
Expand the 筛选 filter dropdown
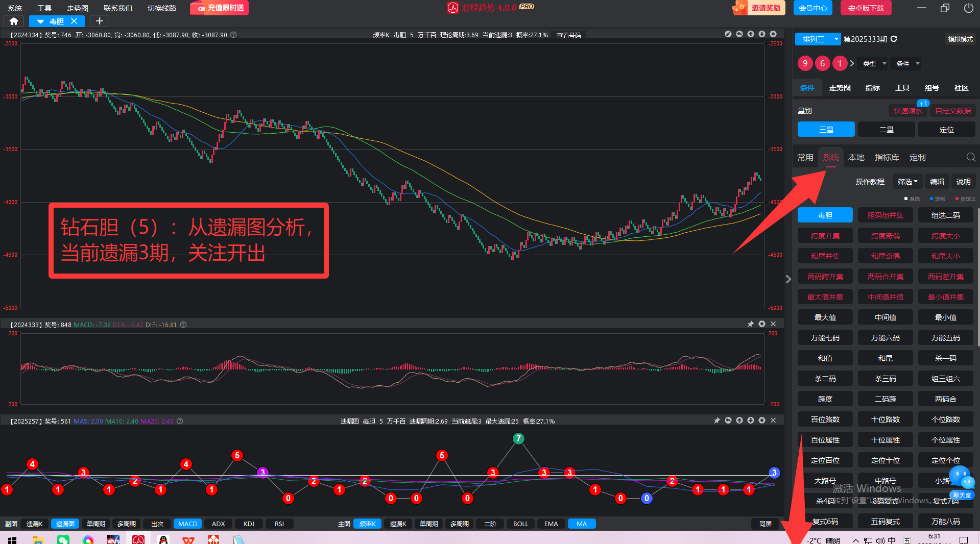tap(907, 182)
